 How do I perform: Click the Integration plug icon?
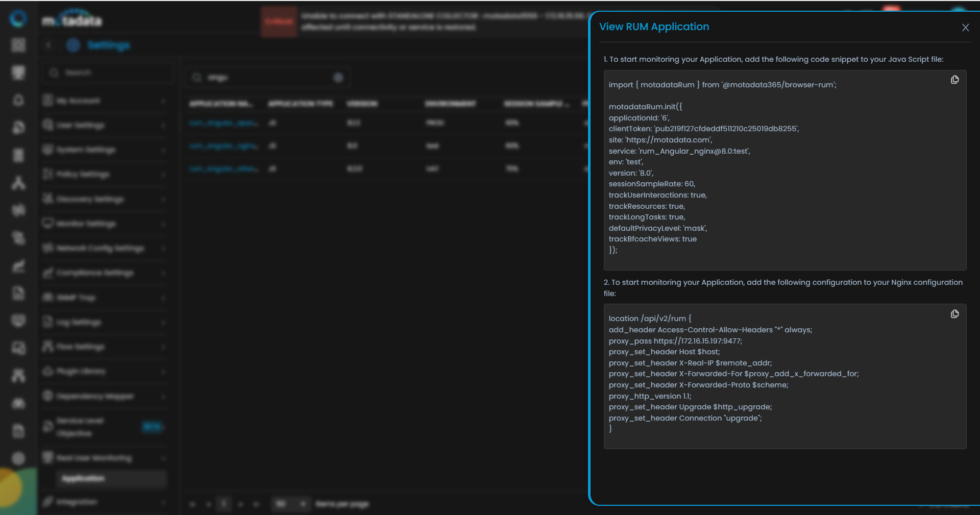(x=47, y=502)
